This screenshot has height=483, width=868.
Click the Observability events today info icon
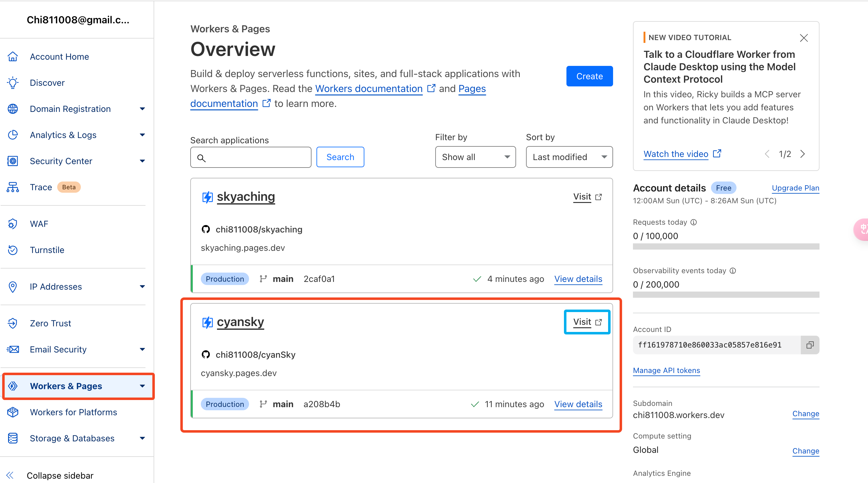(x=732, y=270)
